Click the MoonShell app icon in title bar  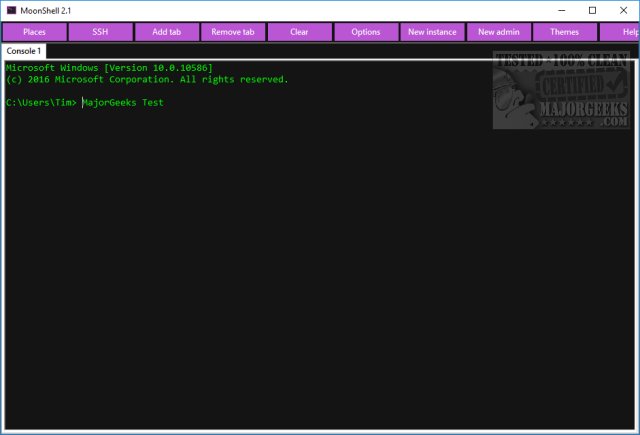click(11, 10)
